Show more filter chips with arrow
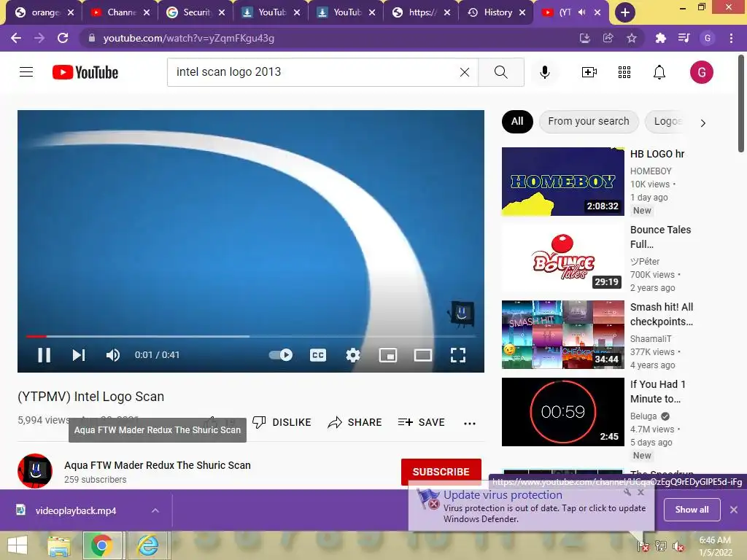Image resolution: width=747 pixels, height=560 pixels. [703, 122]
